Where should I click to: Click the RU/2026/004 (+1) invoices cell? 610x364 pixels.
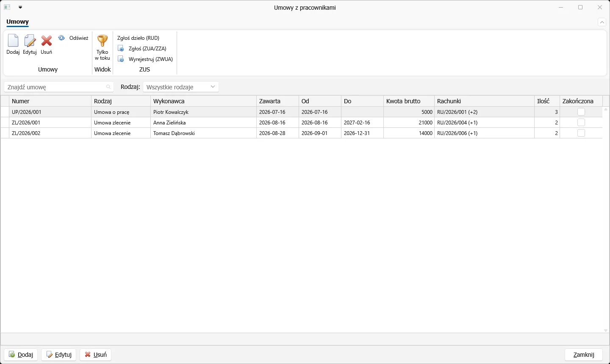484,123
